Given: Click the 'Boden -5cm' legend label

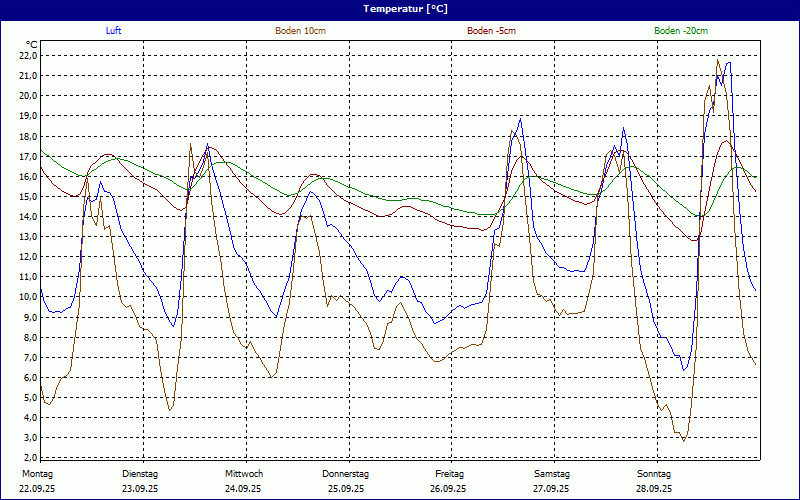Looking at the screenshot, I should point(491,31).
